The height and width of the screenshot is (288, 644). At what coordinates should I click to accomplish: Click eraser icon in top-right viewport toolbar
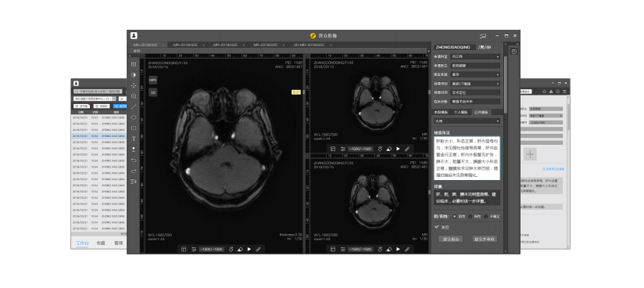[x=389, y=149]
